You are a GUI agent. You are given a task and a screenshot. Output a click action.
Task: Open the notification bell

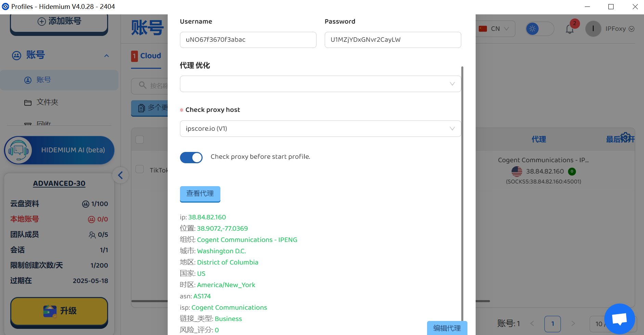[570, 29]
